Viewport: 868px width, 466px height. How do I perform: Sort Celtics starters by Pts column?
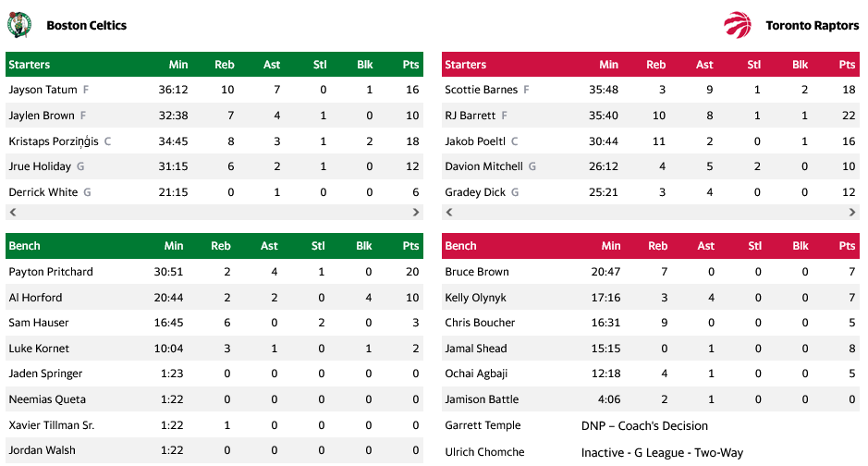pos(410,65)
